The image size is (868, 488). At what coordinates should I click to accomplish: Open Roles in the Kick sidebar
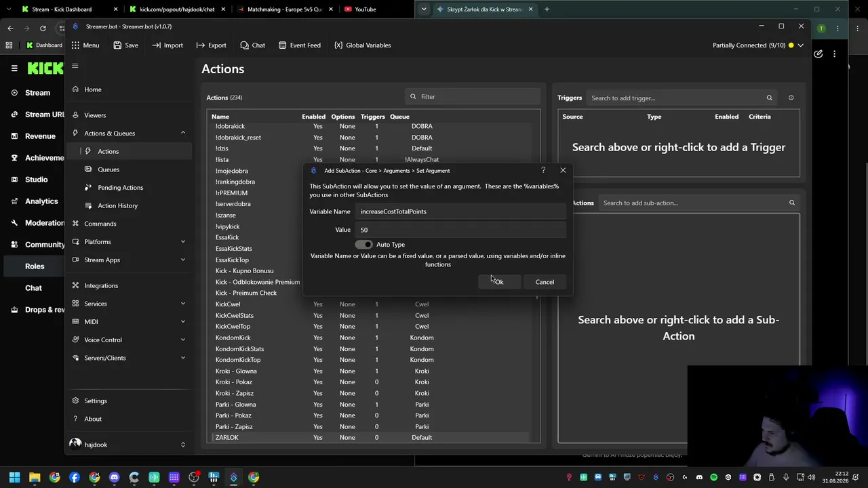[35, 266]
